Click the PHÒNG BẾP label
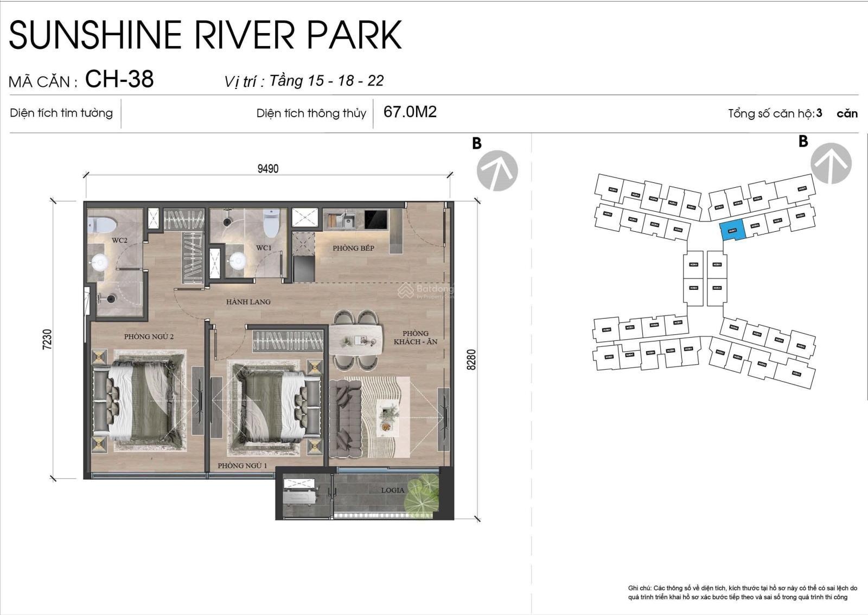This screenshot has height=615, width=868. pyautogui.click(x=354, y=248)
